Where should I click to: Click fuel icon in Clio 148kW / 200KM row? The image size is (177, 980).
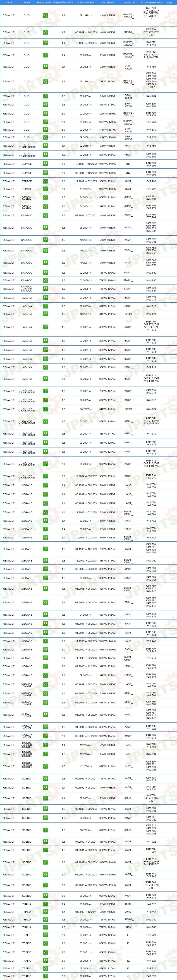[45, 137]
